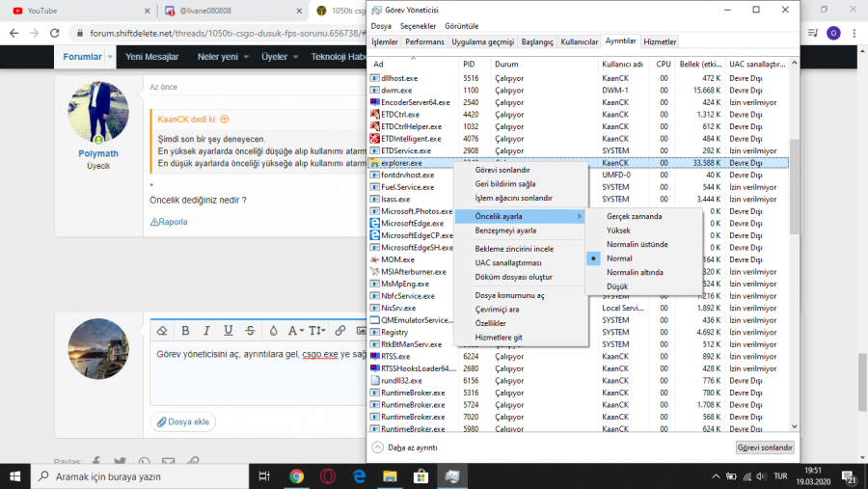Select Dosya konumunu aç from context menu
868x489 pixels.
[509, 295]
